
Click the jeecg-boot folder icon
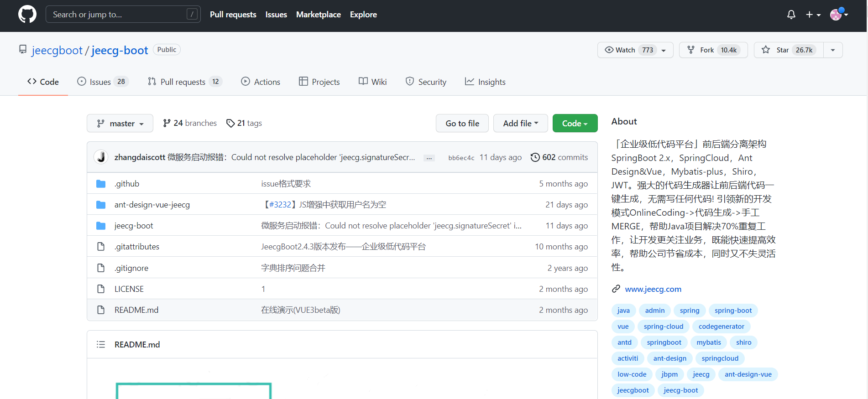tap(101, 226)
